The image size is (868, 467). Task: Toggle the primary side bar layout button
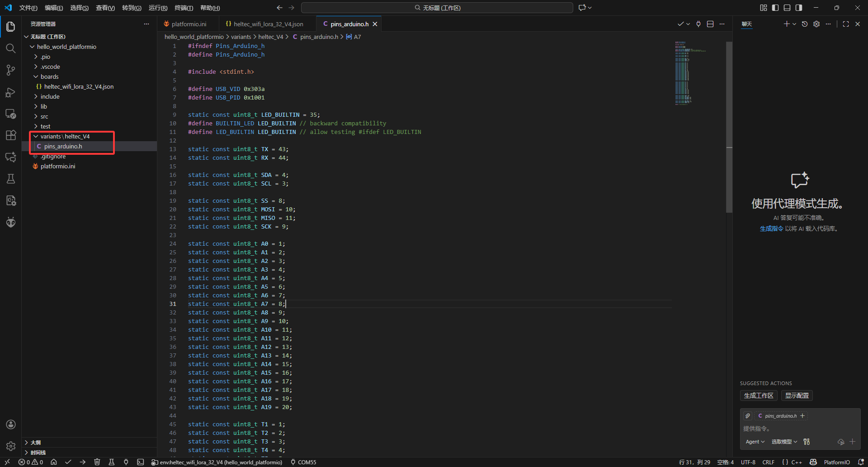[x=775, y=8]
